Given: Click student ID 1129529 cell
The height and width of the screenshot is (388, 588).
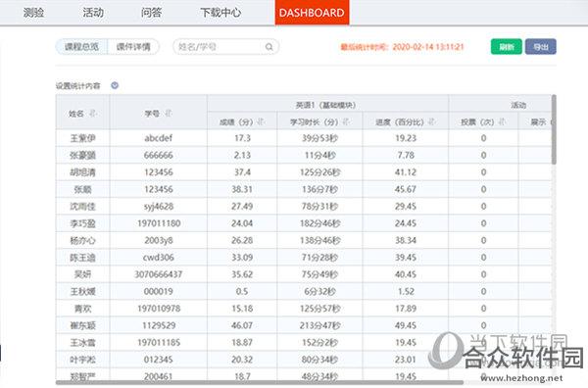Looking at the screenshot, I should [158, 325].
